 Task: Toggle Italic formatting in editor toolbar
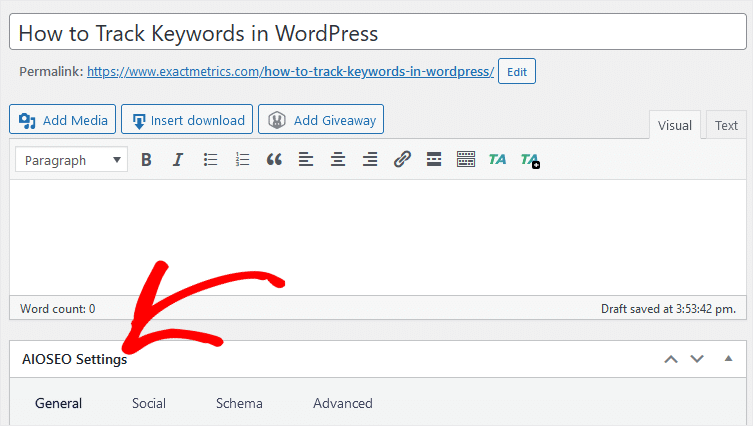tap(178, 159)
